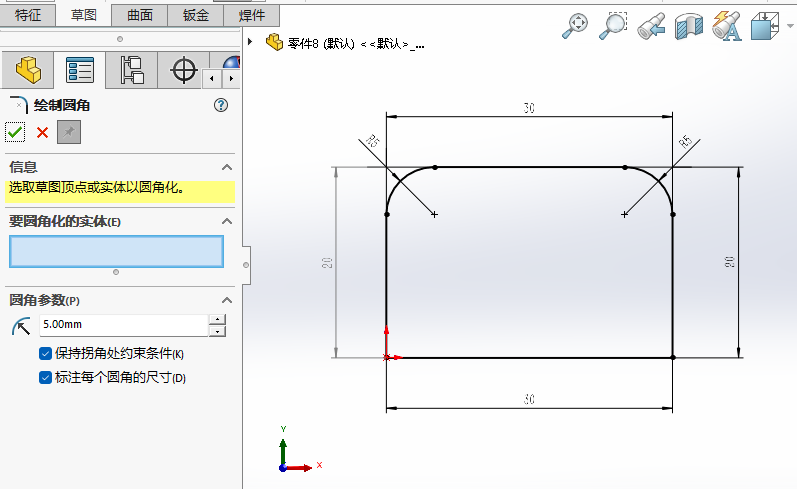The image size is (797, 489).
Task: Click Dynamic Annotation Views icon
Action: (726, 25)
